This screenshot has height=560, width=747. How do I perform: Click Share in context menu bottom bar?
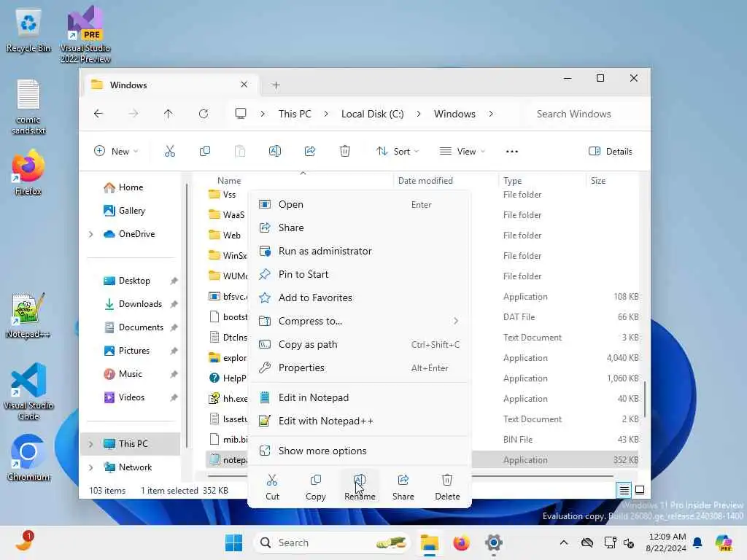point(403,487)
